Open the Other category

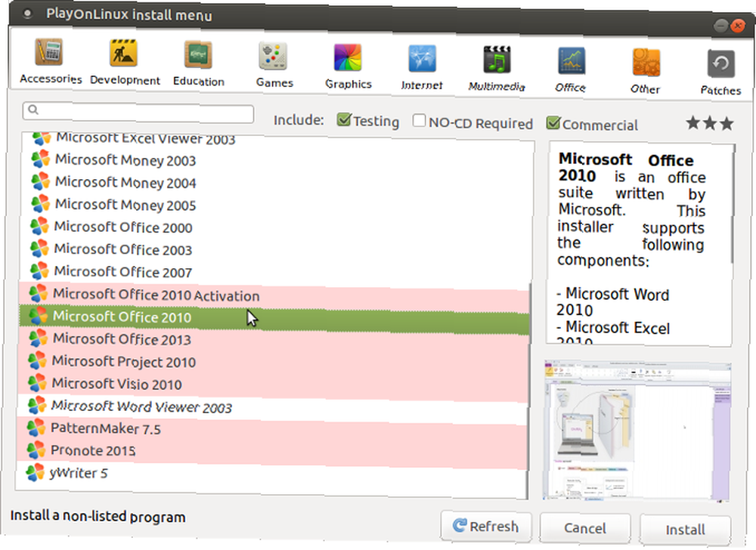tap(645, 71)
